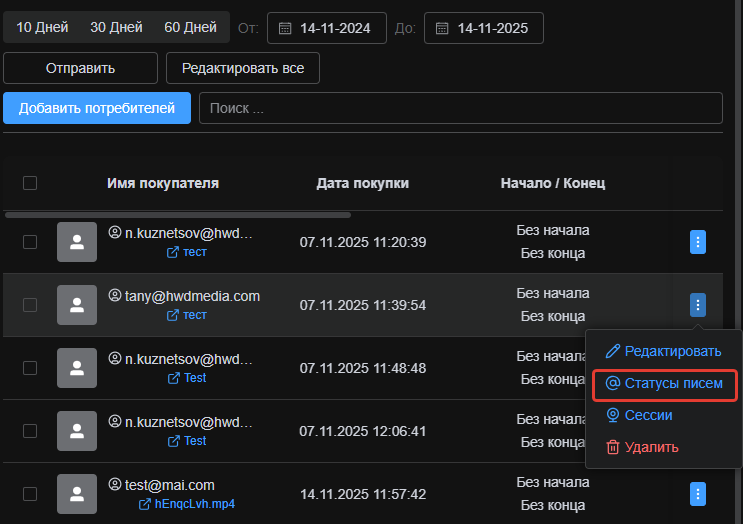
Task: Click avatar of 07.11.2025 11:48:48 row
Action: [77, 368]
